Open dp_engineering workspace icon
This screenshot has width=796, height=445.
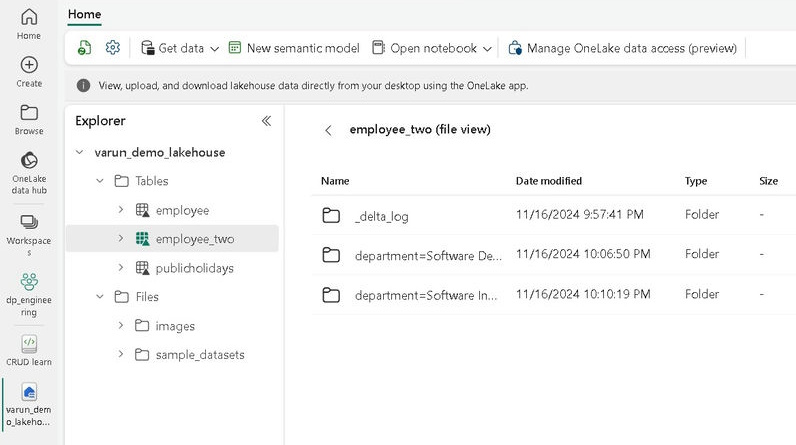pyautogui.click(x=29, y=283)
